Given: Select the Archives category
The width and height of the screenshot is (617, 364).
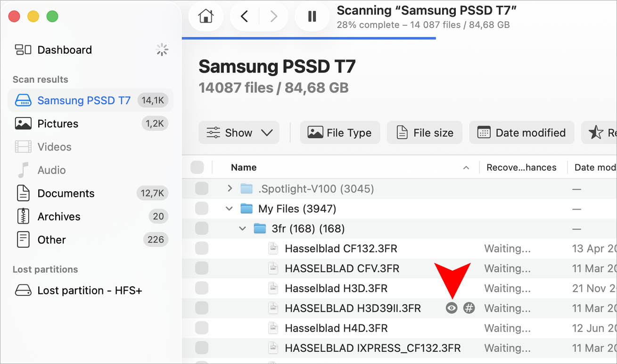Looking at the screenshot, I should click(59, 216).
